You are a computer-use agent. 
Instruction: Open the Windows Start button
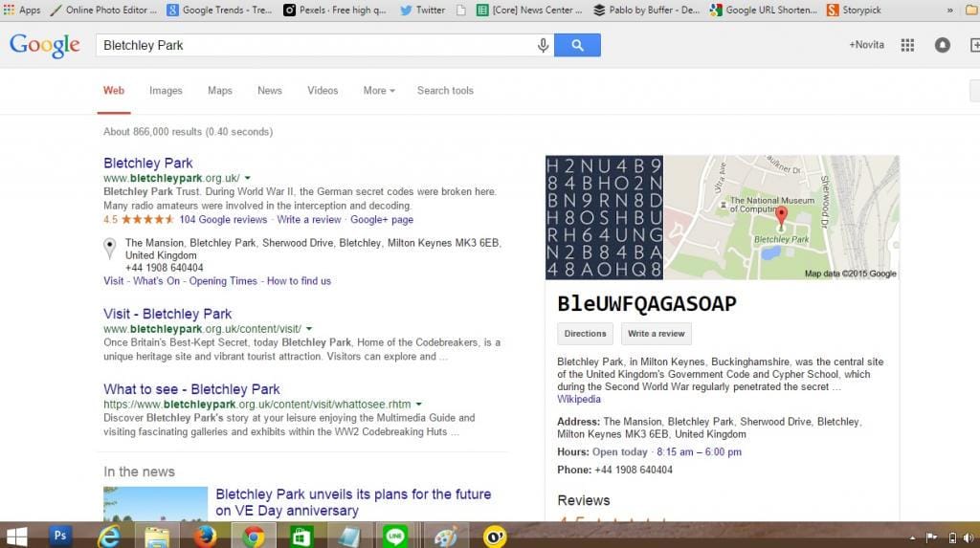(16, 537)
